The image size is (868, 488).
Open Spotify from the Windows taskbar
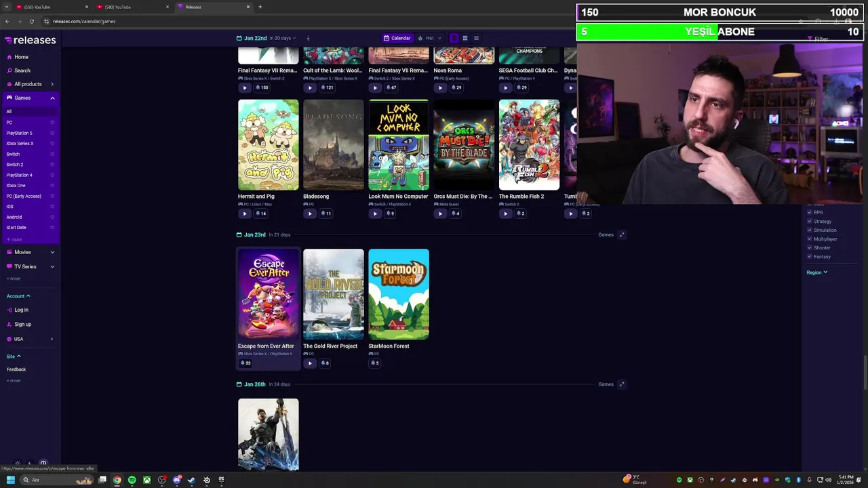point(132,480)
